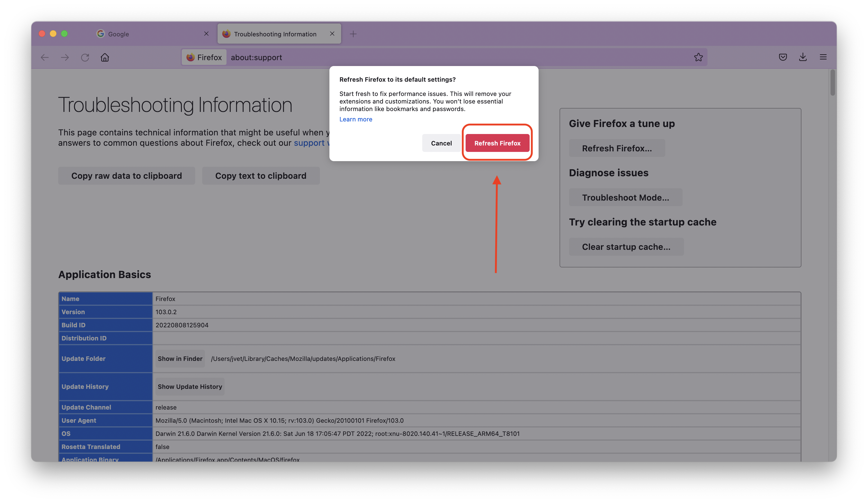The width and height of the screenshot is (868, 503).
Task: Click the Update Folder path text
Action: click(303, 359)
